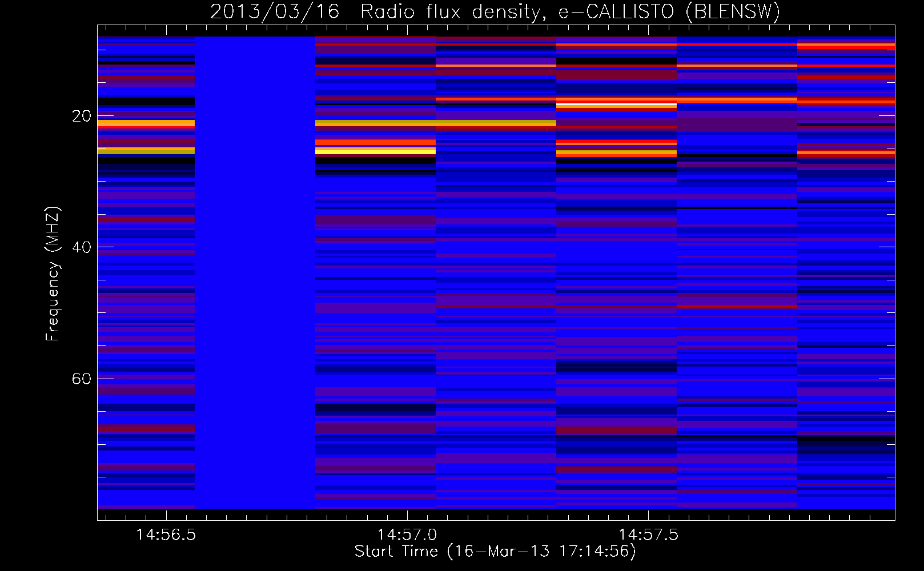Viewport: 924px width, 571px height.
Task: Click the 14:57.0 time tick label
Action: point(407,534)
